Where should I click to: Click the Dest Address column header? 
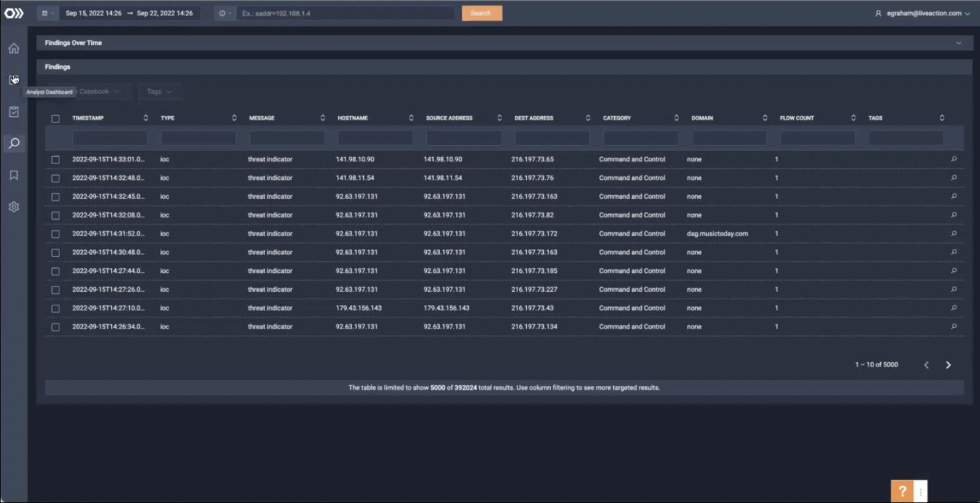coord(533,118)
